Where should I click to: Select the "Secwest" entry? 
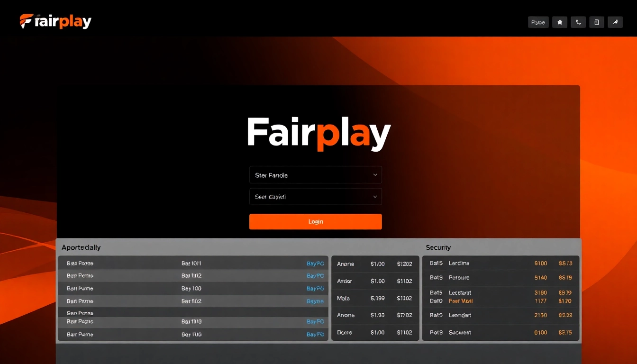(460, 333)
